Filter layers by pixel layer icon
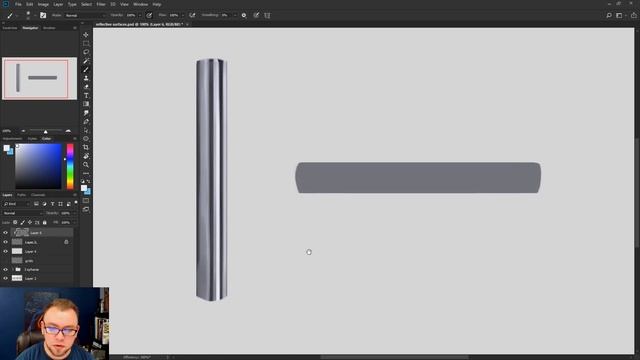Viewport: 640px width, 360px height. coord(36,204)
